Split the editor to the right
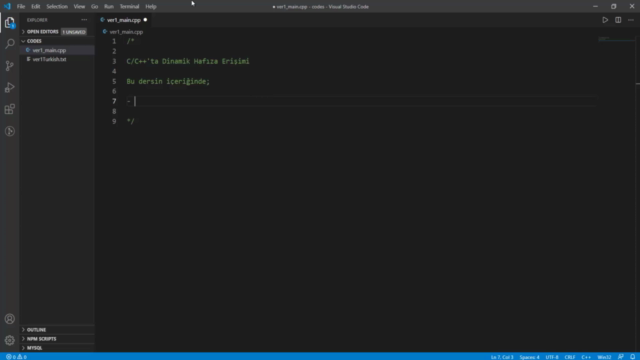Image resolution: width=640 pixels, height=360 pixels. [x=618, y=20]
